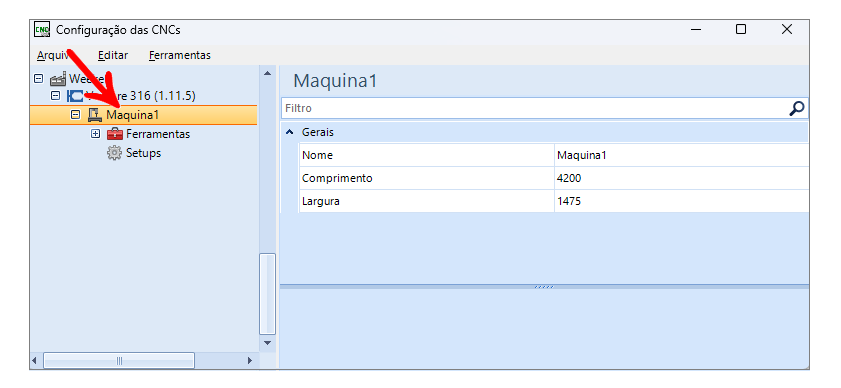Expand the Ferramentas tree node
This screenshot has width=841, height=388.
pyautogui.click(x=95, y=134)
